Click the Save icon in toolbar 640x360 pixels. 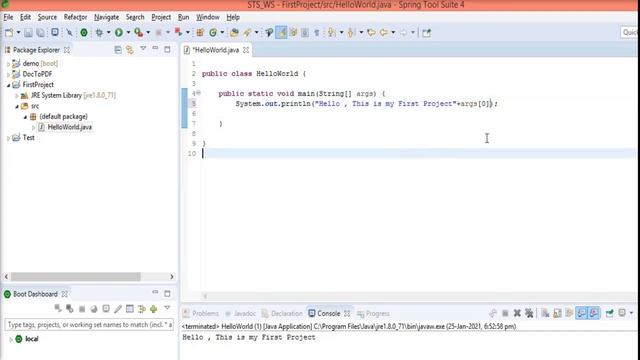pos(28,33)
